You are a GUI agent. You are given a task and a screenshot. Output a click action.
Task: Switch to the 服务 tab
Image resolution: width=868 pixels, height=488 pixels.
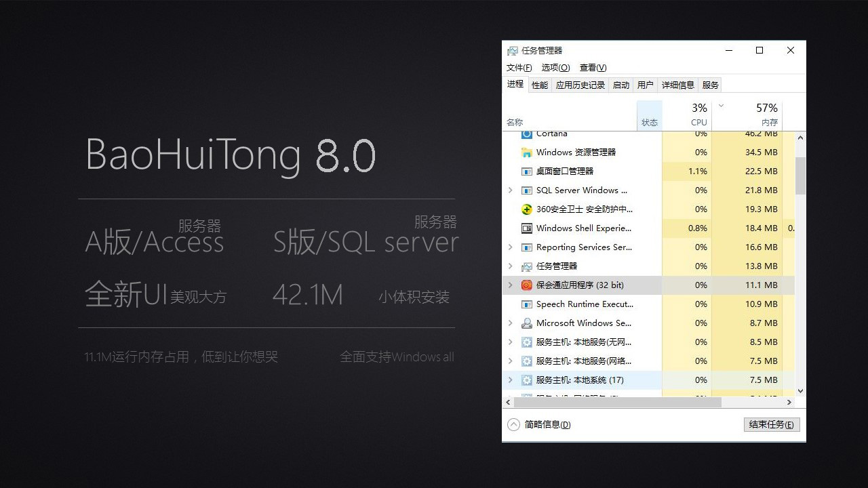click(711, 85)
